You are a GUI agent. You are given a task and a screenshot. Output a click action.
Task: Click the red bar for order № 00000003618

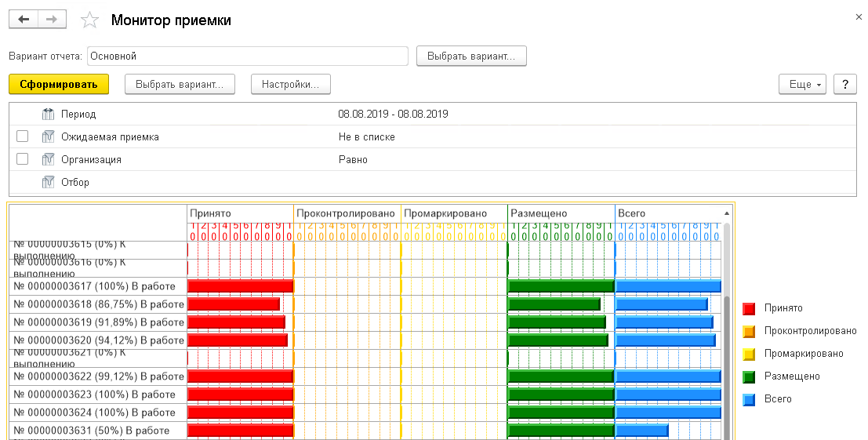click(234, 304)
